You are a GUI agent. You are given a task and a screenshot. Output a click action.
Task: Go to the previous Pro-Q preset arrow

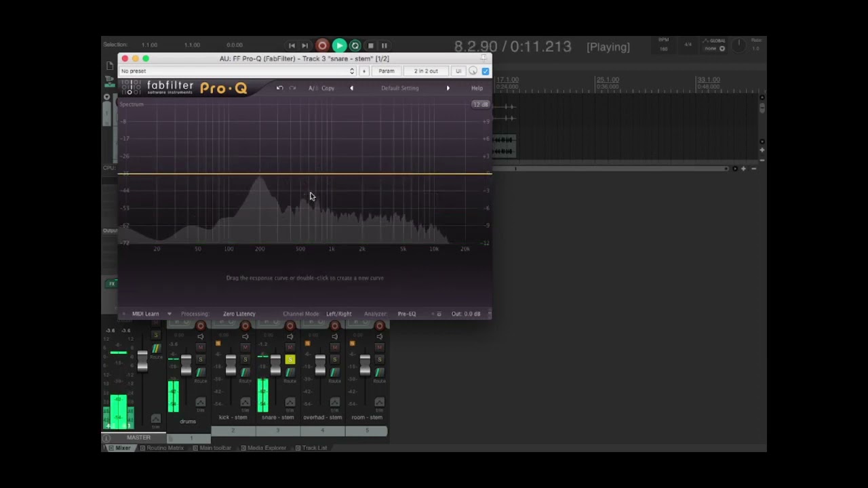tap(351, 88)
